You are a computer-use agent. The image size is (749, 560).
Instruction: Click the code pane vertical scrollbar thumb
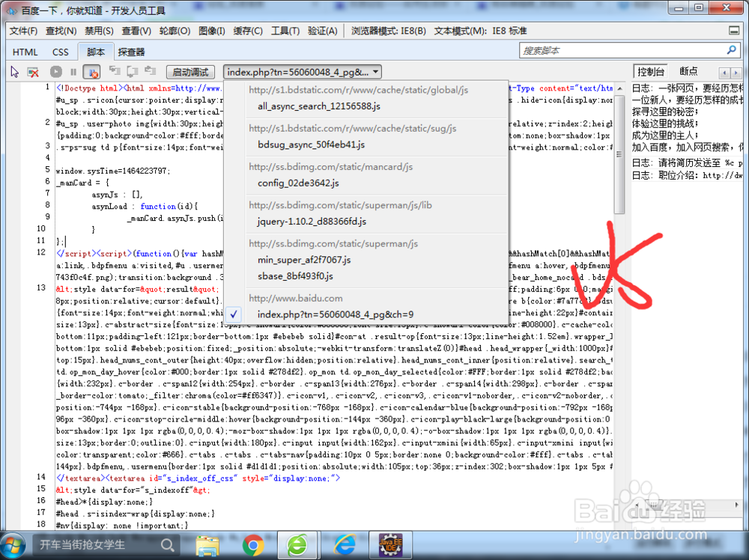tap(619, 154)
